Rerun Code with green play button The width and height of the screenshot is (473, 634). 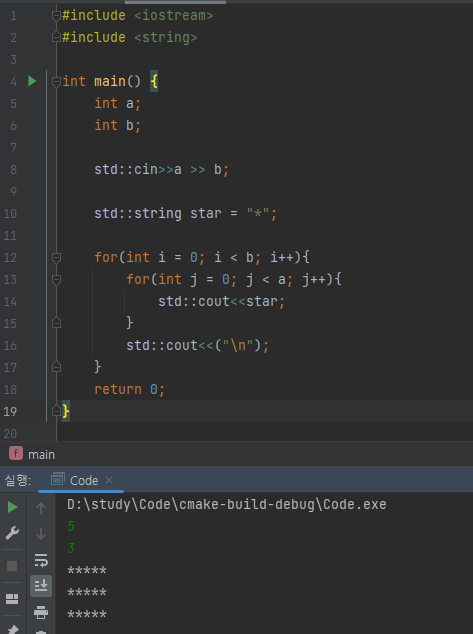(13, 507)
